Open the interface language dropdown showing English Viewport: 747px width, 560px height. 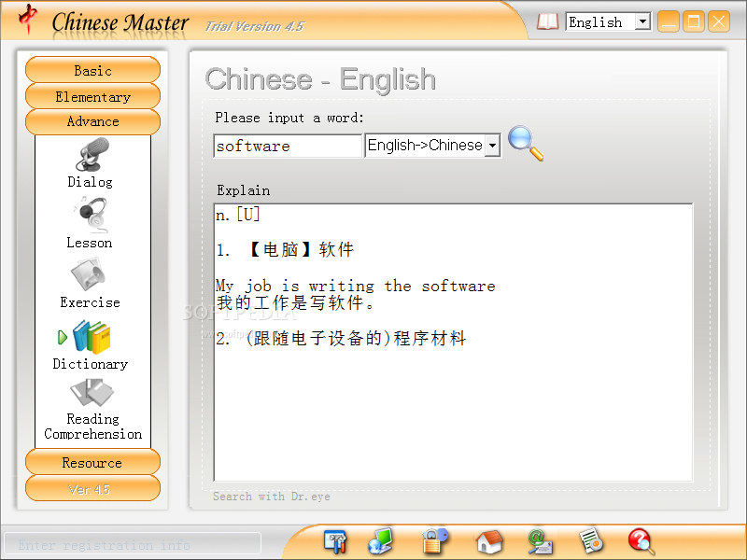[x=609, y=21]
